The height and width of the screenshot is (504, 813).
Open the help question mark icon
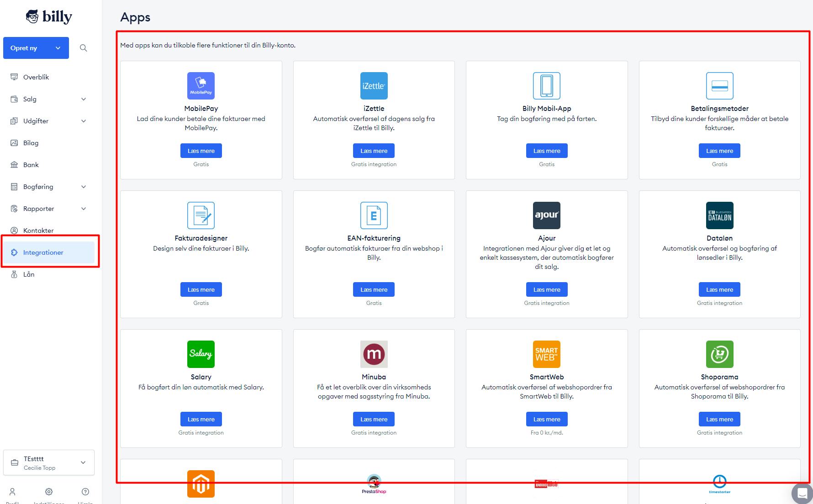[85, 492]
